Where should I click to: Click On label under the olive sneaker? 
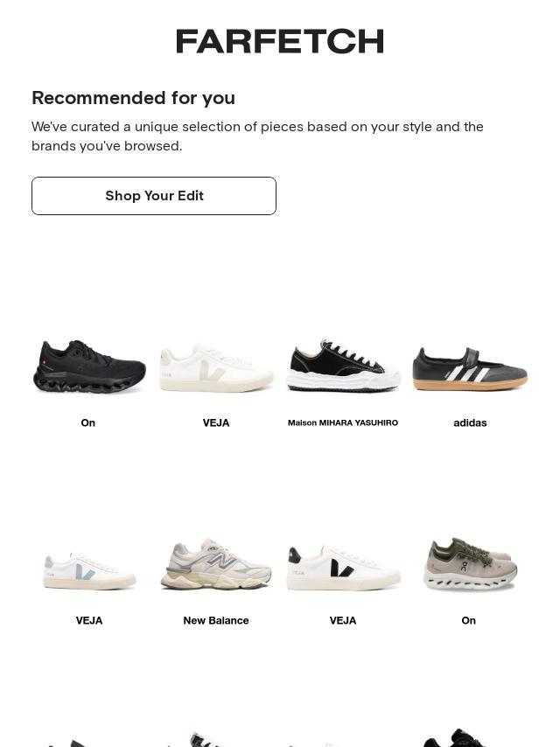pyautogui.click(x=469, y=620)
